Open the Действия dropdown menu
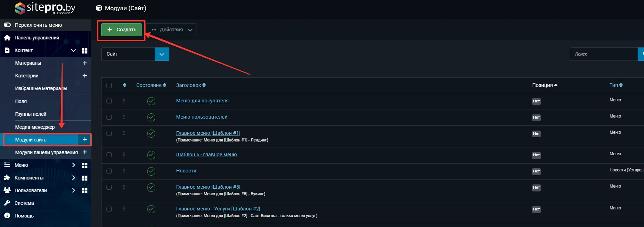Screen dimensions: 644x227 tap(172, 30)
